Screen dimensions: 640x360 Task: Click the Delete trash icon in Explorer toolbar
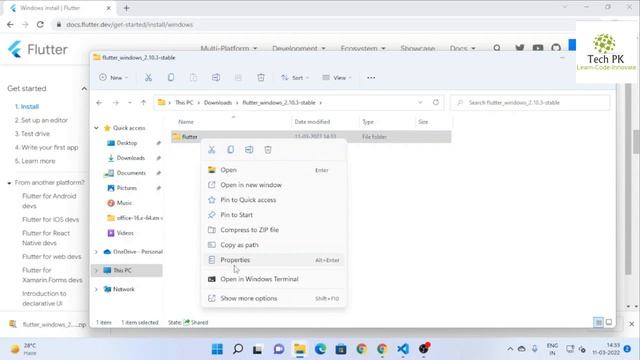click(261, 78)
